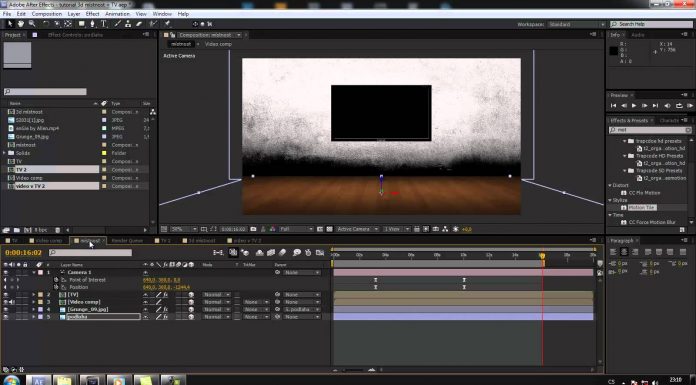This screenshot has width=696, height=385.
Task: Switch to the Render Queue tab
Action: tap(127, 241)
